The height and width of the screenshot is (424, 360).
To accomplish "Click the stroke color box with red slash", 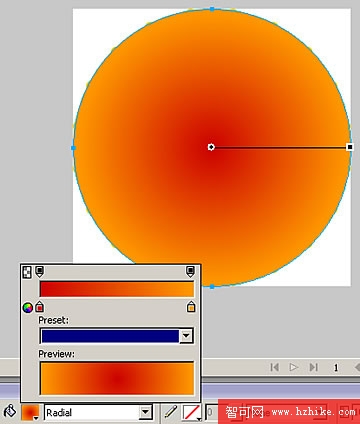I will point(192,413).
